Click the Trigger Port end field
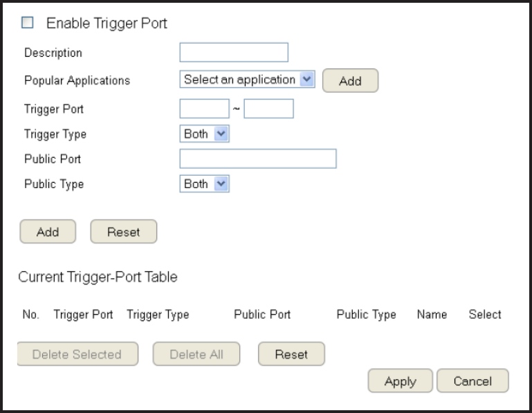 (268, 109)
